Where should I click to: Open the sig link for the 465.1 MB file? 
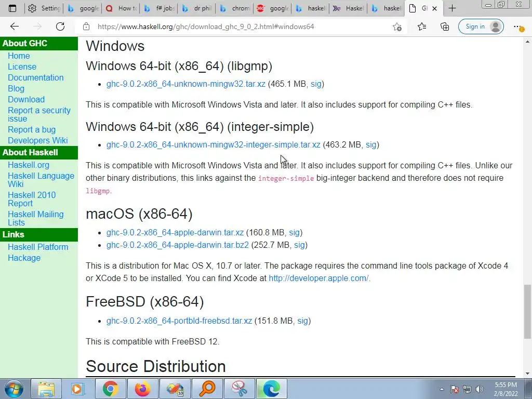pos(316,84)
